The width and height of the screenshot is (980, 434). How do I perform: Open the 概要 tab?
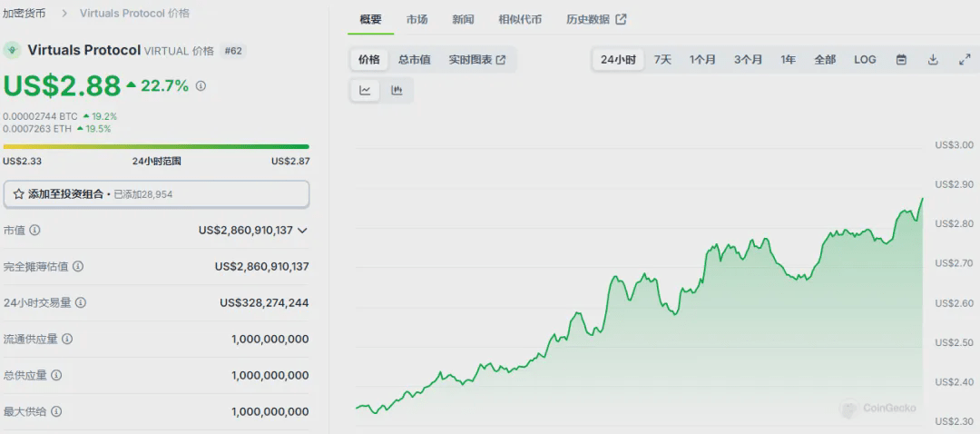click(370, 19)
